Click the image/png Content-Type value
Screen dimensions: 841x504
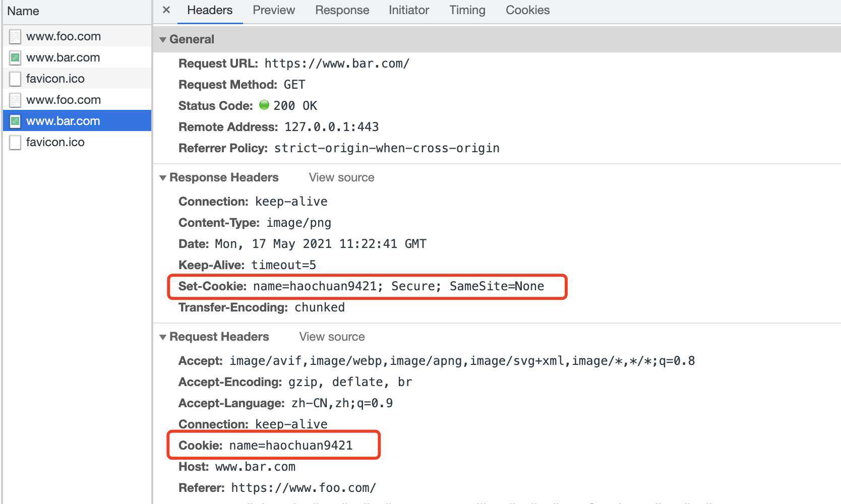(x=299, y=223)
